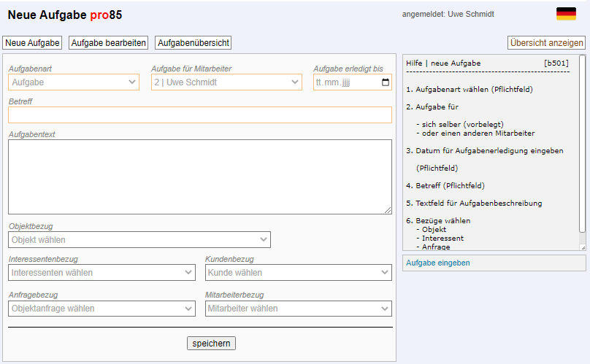Click the German flag language icon

[x=566, y=14]
